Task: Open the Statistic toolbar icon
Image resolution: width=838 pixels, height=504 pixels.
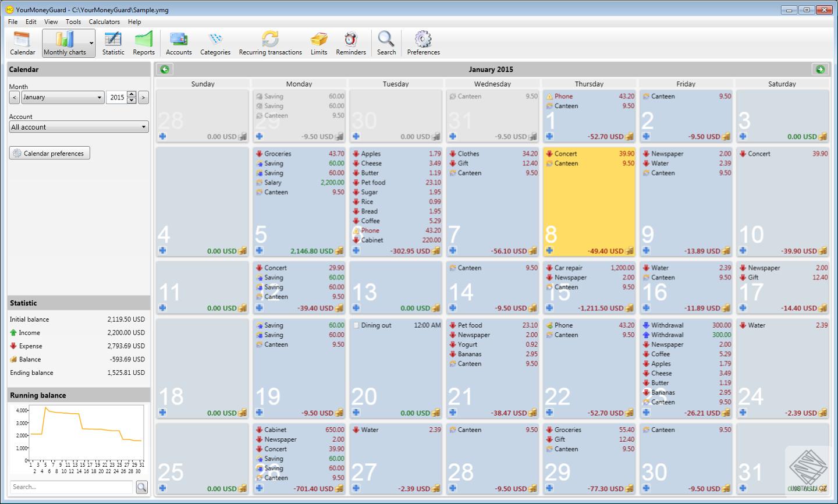Action: point(113,43)
